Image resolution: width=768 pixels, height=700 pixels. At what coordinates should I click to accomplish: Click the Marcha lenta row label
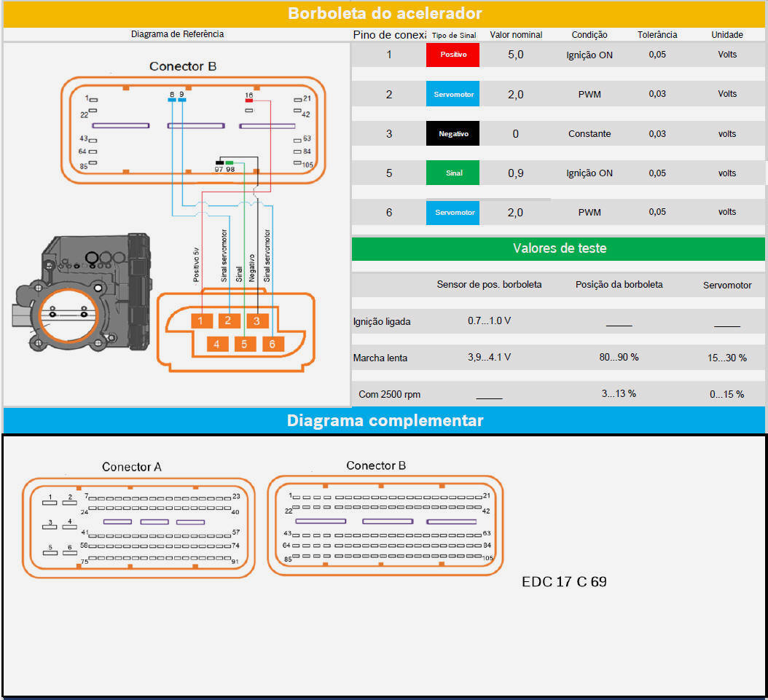coord(380,358)
